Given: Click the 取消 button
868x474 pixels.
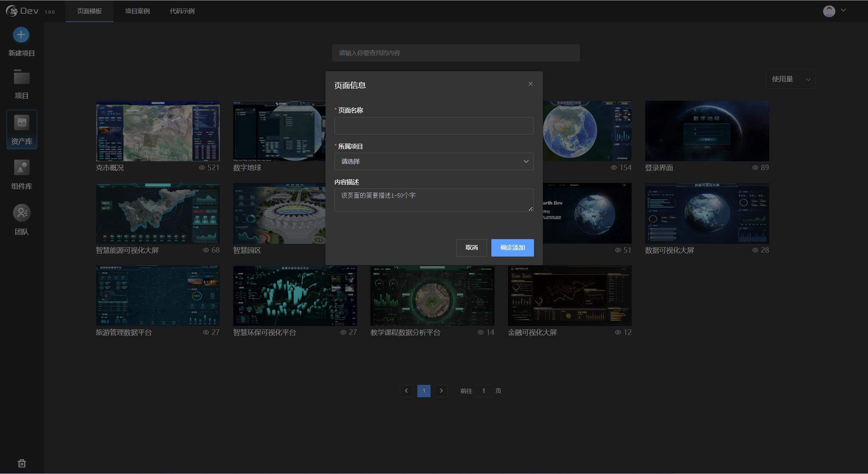Looking at the screenshot, I should tap(472, 248).
